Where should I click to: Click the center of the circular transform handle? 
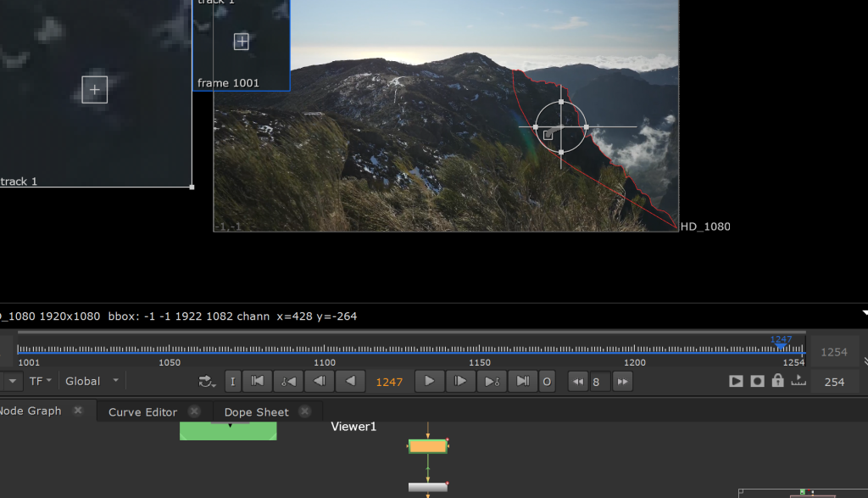pos(561,127)
